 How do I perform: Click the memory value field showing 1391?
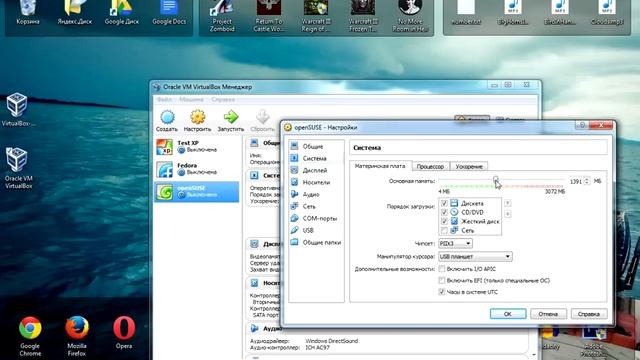(576, 181)
